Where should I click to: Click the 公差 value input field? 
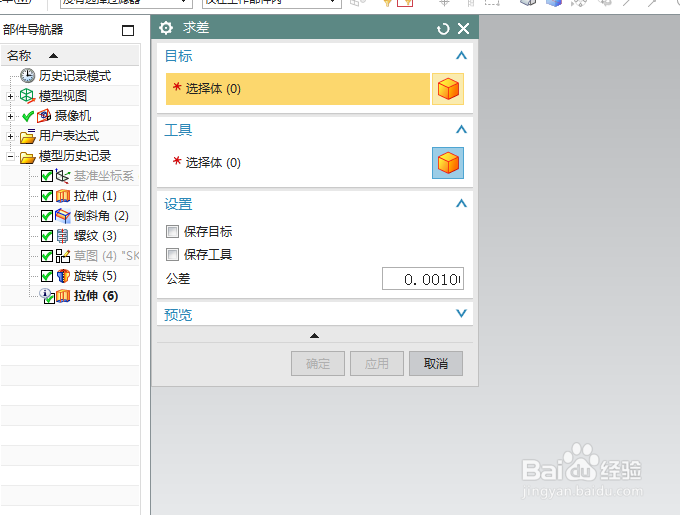(423, 279)
